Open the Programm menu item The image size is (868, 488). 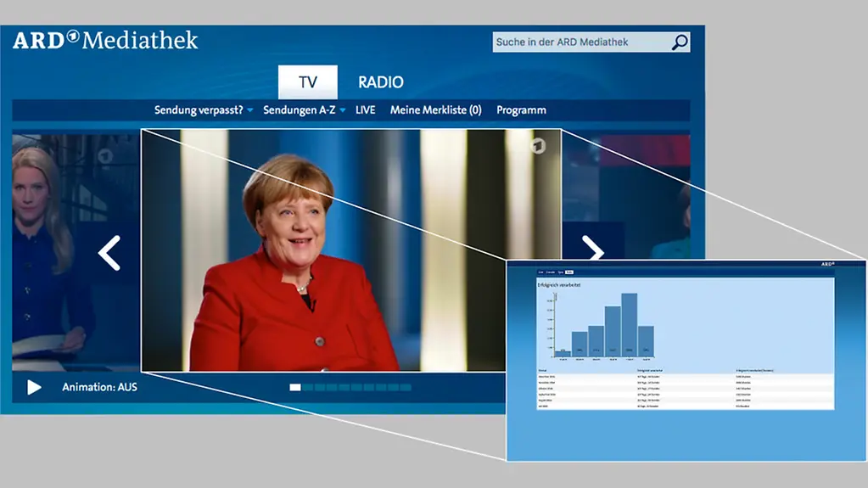[521, 110]
